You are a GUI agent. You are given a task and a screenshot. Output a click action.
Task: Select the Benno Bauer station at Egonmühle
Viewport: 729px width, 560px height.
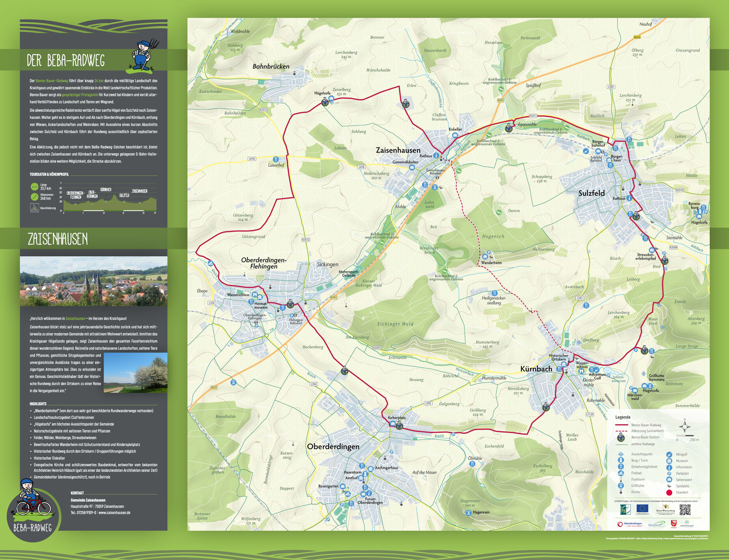pyautogui.click(x=509, y=128)
